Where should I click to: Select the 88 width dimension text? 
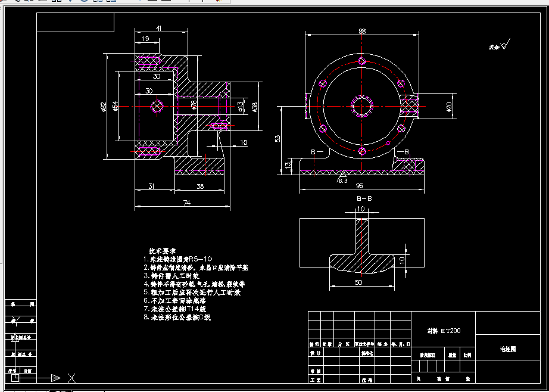[362, 31]
